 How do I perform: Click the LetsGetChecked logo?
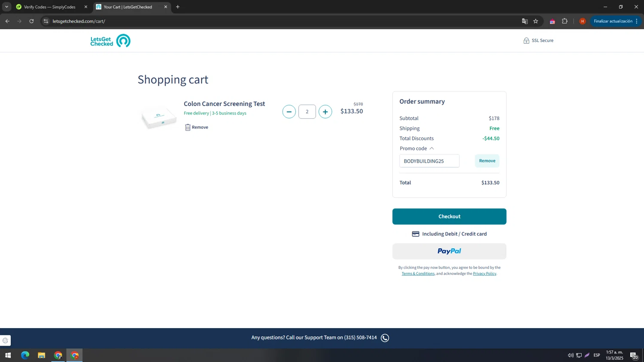[110, 41]
